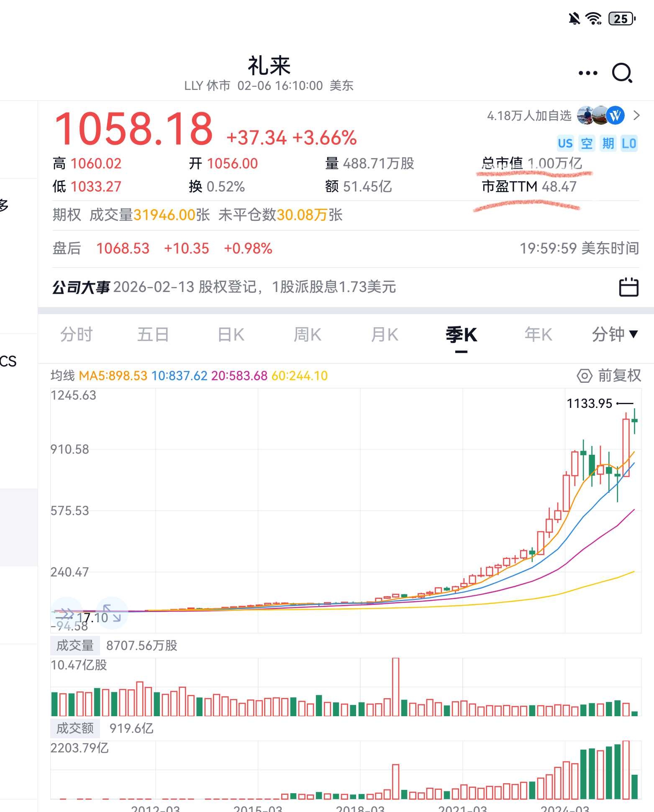
Task: Tap the 礼来 stock title
Action: click(x=269, y=66)
